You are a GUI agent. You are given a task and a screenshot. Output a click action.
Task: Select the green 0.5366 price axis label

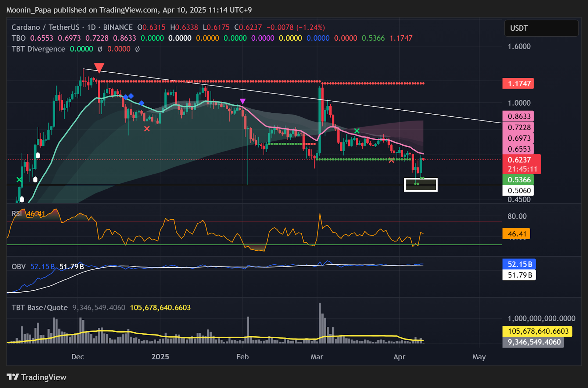click(x=518, y=180)
